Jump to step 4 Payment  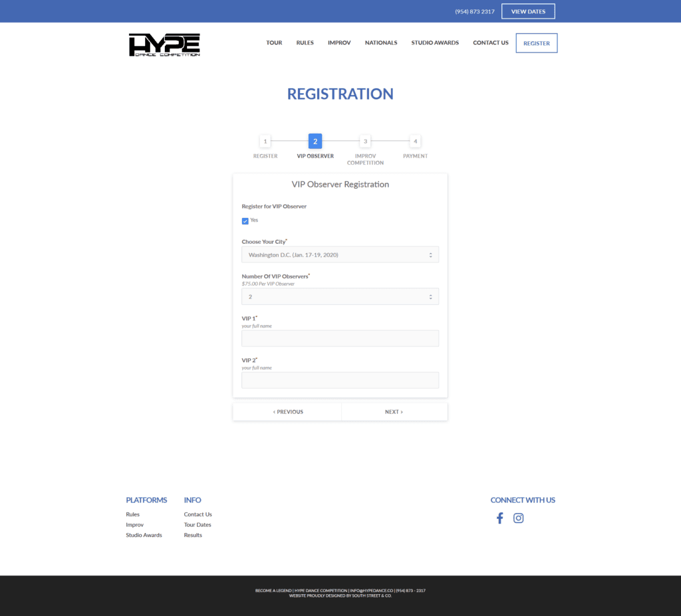(x=415, y=142)
